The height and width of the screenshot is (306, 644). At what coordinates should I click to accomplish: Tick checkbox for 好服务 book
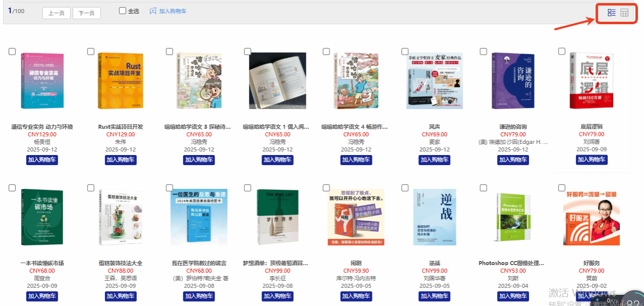(562, 188)
